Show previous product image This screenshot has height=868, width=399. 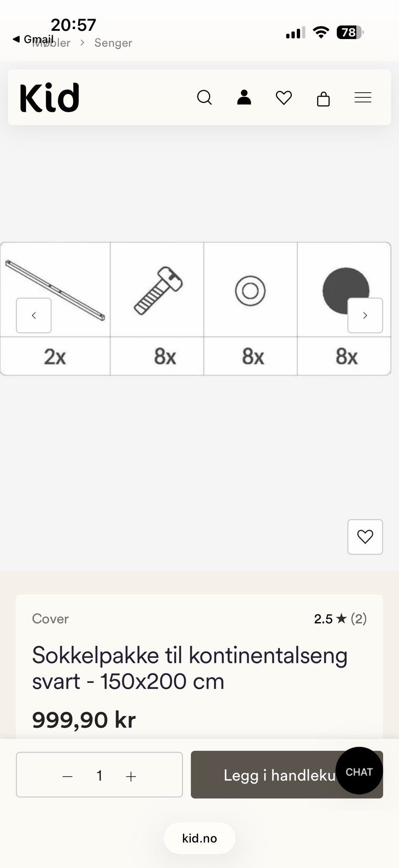click(x=34, y=315)
